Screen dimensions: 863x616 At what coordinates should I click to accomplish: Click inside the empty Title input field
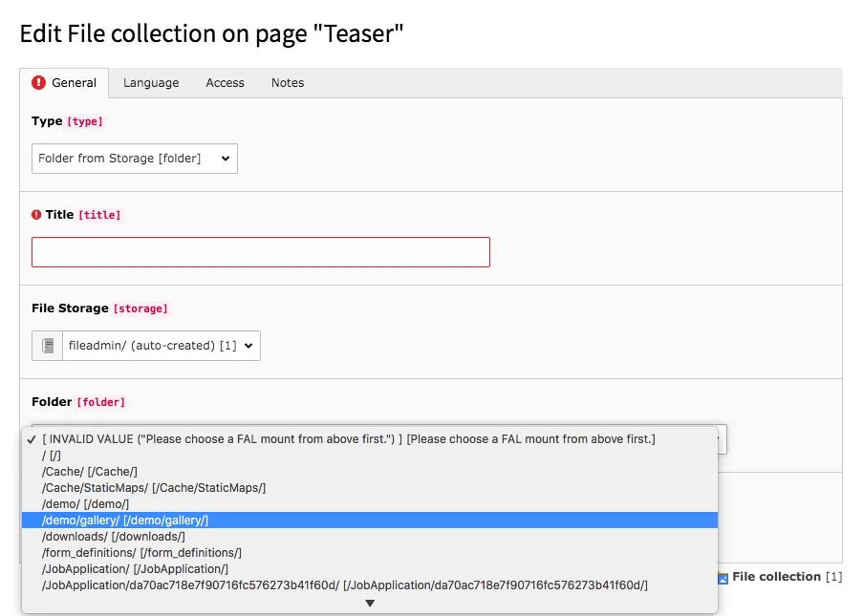tap(260, 251)
